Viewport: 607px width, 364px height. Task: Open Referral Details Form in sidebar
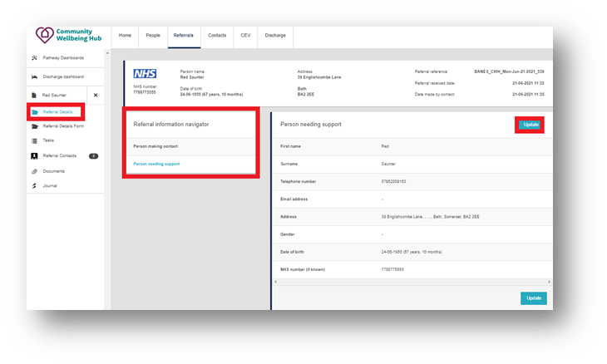point(63,126)
